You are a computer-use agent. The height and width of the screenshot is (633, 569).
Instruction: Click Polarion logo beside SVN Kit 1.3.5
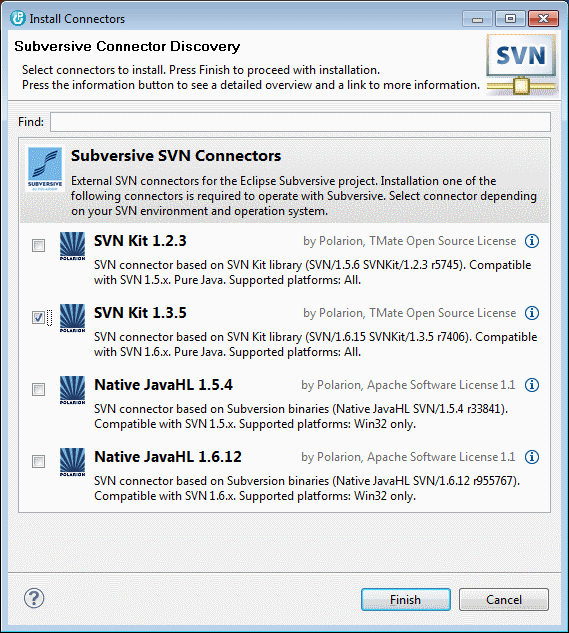point(72,318)
